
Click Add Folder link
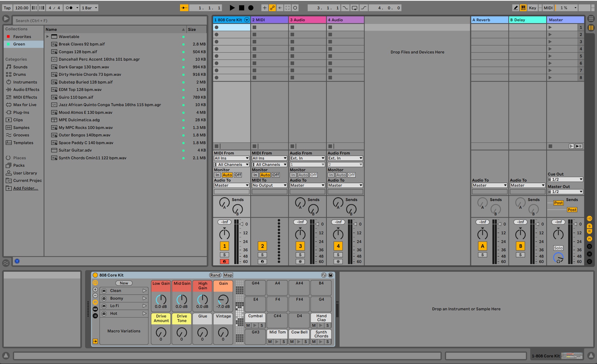coord(26,188)
